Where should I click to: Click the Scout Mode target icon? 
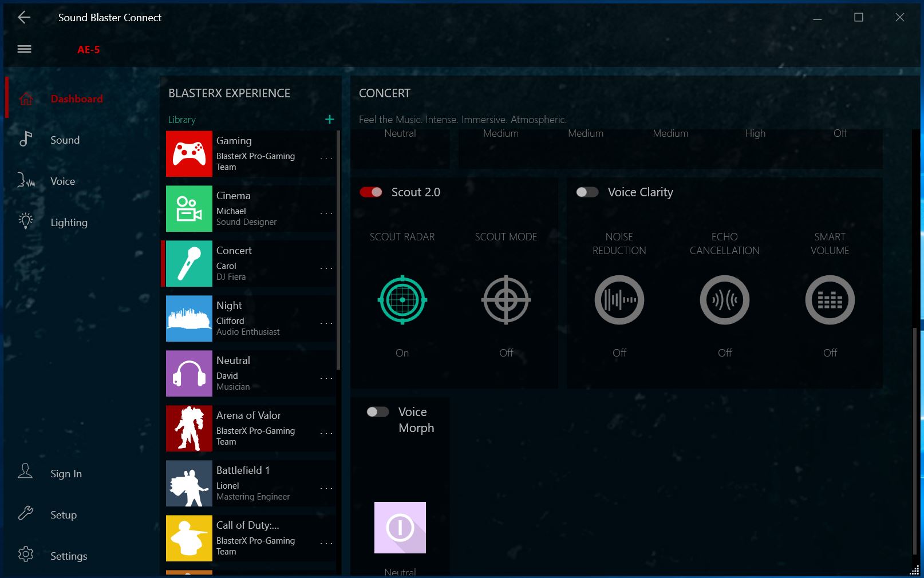tap(506, 300)
